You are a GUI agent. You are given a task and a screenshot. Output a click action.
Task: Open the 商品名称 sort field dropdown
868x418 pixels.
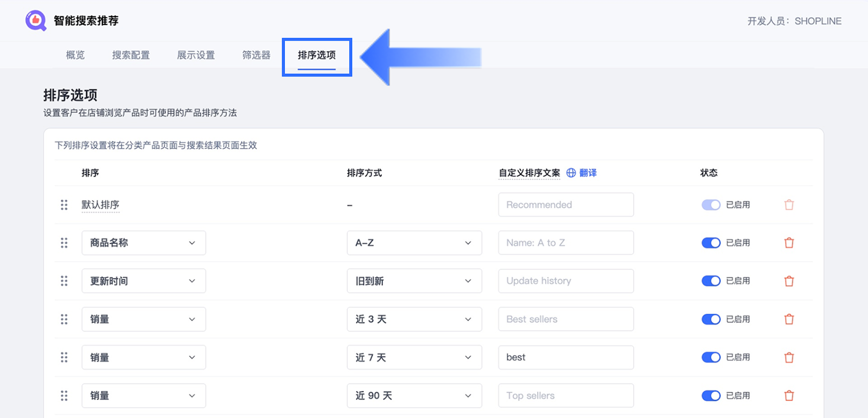click(x=143, y=243)
